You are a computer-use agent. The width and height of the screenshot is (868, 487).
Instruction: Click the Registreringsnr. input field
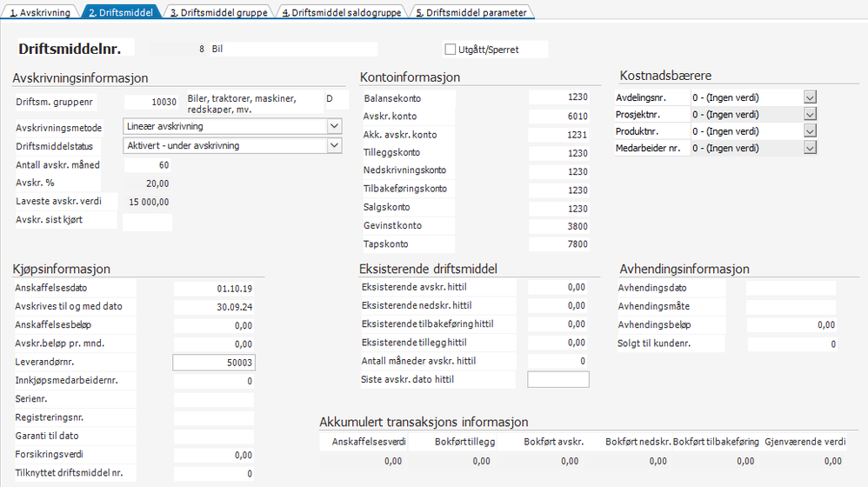[214, 417]
